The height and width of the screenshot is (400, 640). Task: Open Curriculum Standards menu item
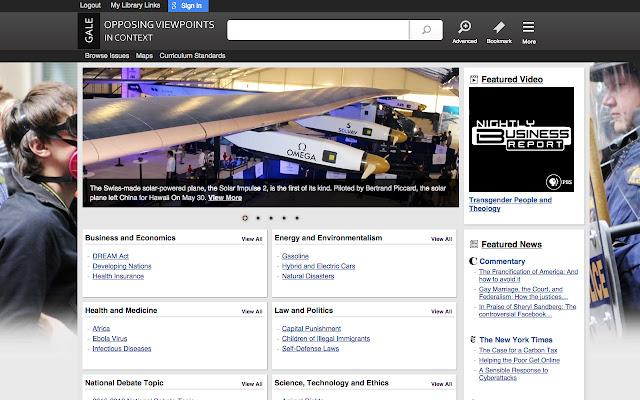coord(192,56)
